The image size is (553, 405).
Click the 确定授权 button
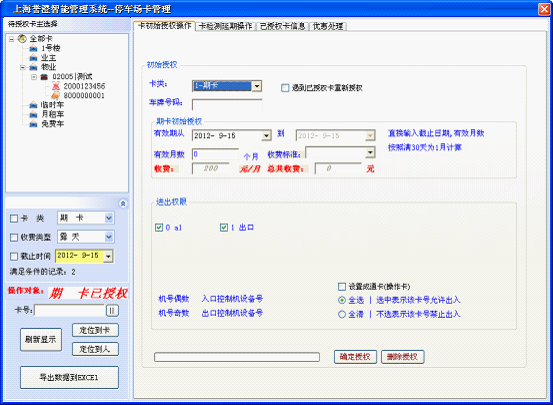point(355,357)
